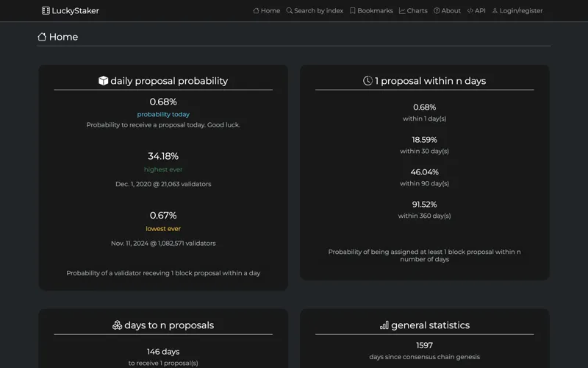This screenshot has height=368, width=588.
Task: Open the API navigation link
Action: pyautogui.click(x=476, y=10)
